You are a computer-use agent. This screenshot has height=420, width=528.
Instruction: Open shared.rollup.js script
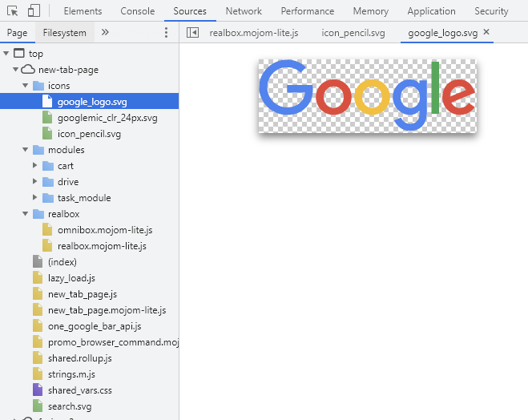coord(79,358)
